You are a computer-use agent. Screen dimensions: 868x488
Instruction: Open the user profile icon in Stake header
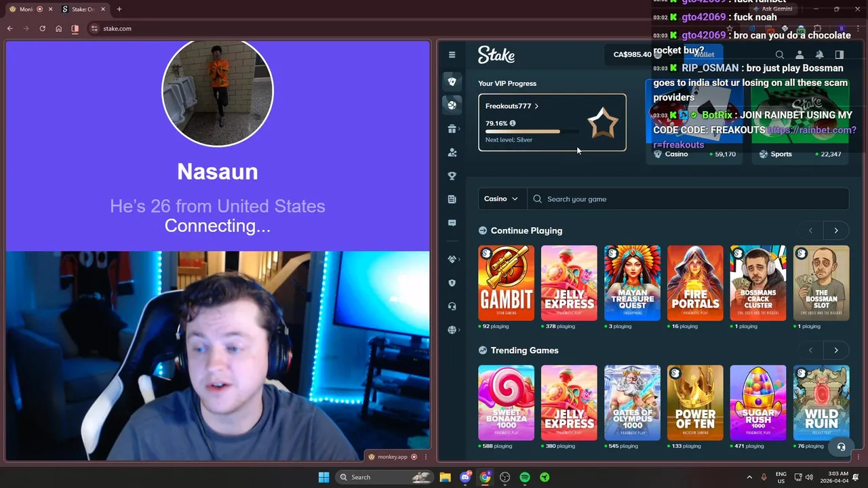click(800, 55)
